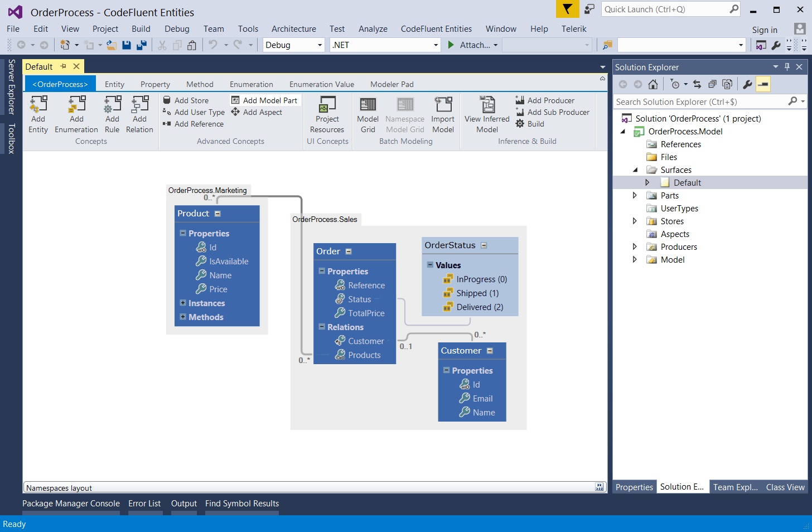
Task: Switch to the Enumeration ribbon tab
Action: click(x=251, y=84)
